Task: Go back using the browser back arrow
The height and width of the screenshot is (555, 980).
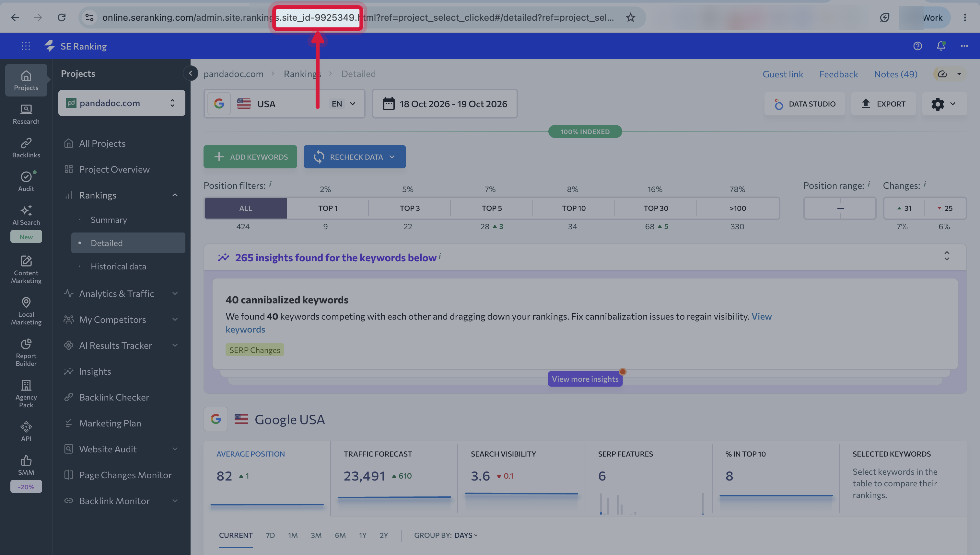Action: tap(15, 17)
